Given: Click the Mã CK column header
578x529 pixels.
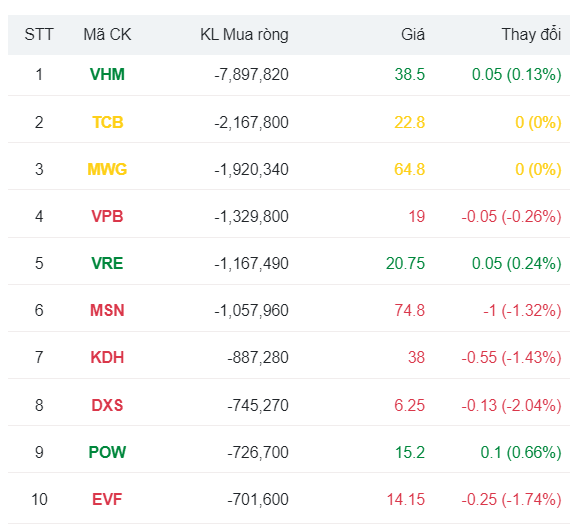Looking at the screenshot, I should (x=107, y=35).
